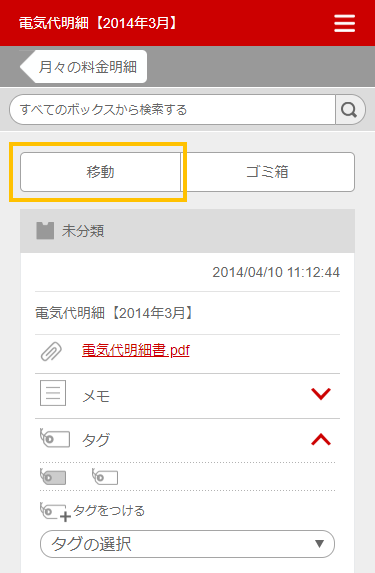
Task: Click the search box すべてのボックスから検索する
Action: click(172, 110)
